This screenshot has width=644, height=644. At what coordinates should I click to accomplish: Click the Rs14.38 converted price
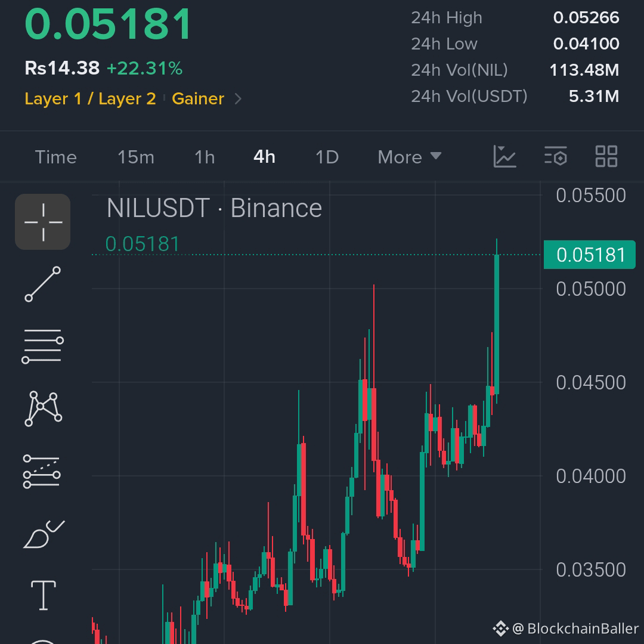[62, 68]
